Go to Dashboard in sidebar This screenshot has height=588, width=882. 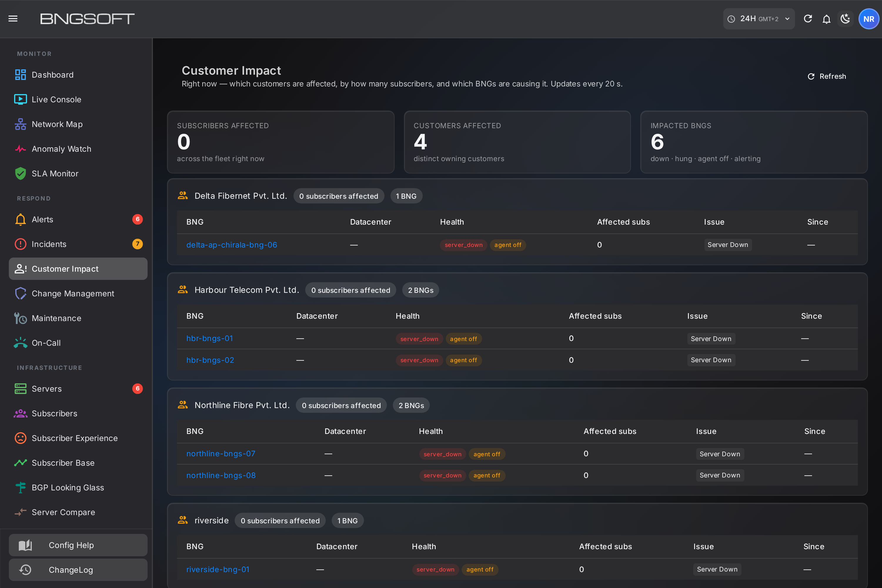click(x=78, y=75)
